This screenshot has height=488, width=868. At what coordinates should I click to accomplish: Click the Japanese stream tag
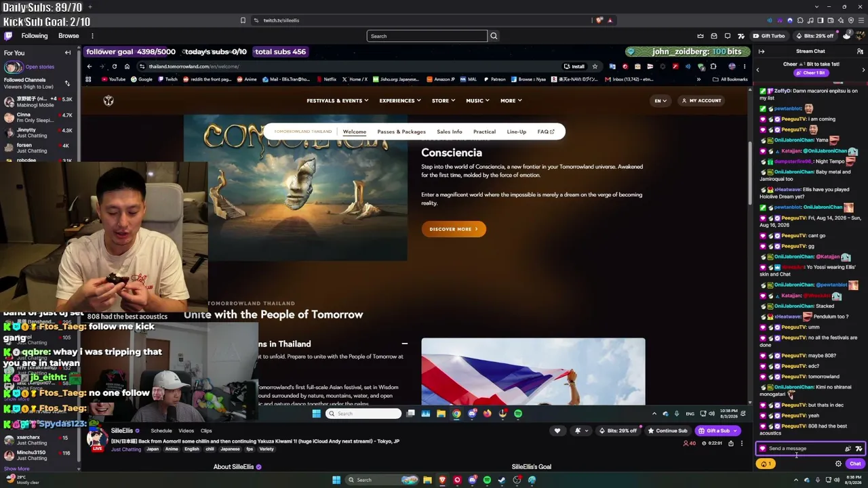coord(230,449)
